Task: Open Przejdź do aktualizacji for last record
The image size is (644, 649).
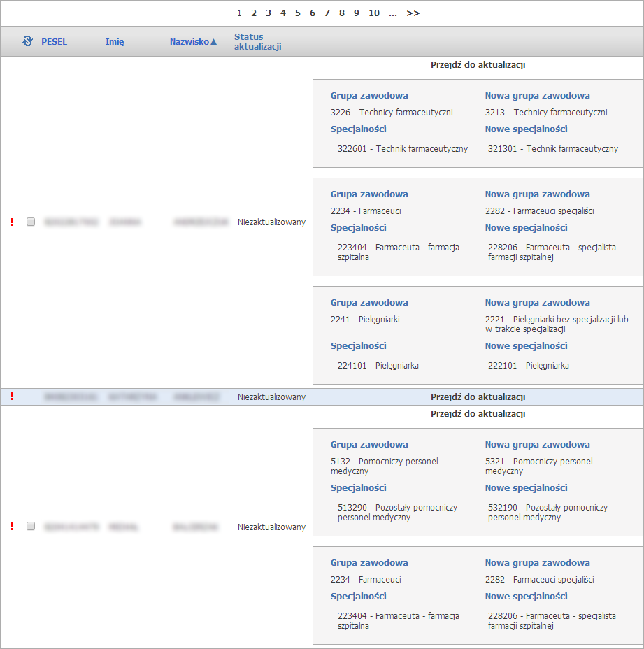Action: [478, 414]
